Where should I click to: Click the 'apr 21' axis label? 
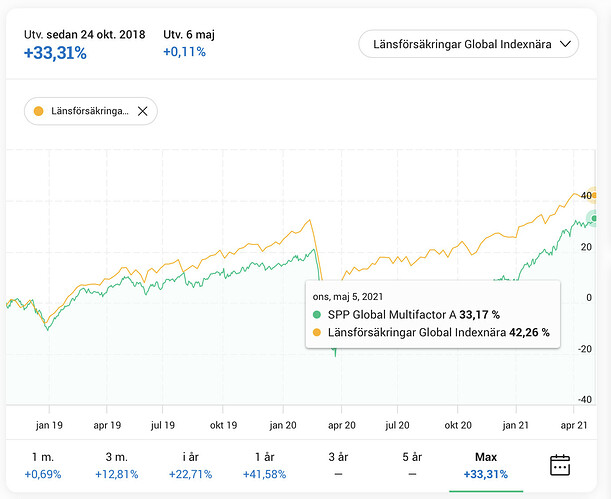click(574, 425)
